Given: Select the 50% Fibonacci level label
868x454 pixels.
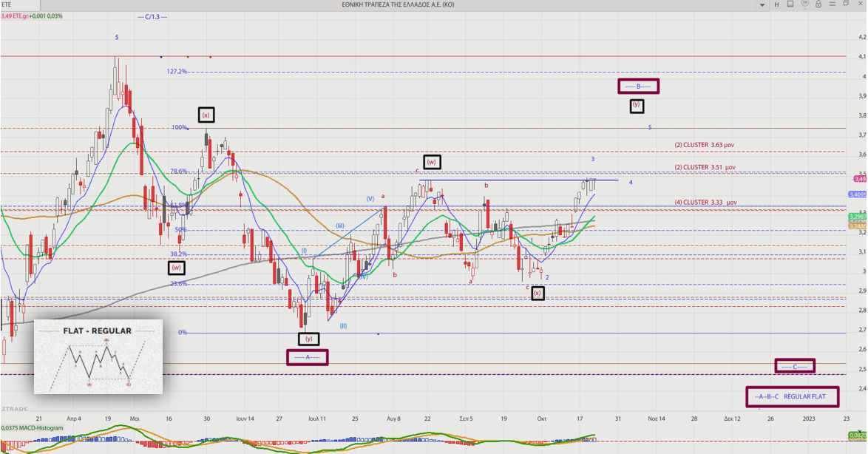Looking at the screenshot, I should click(x=181, y=230).
